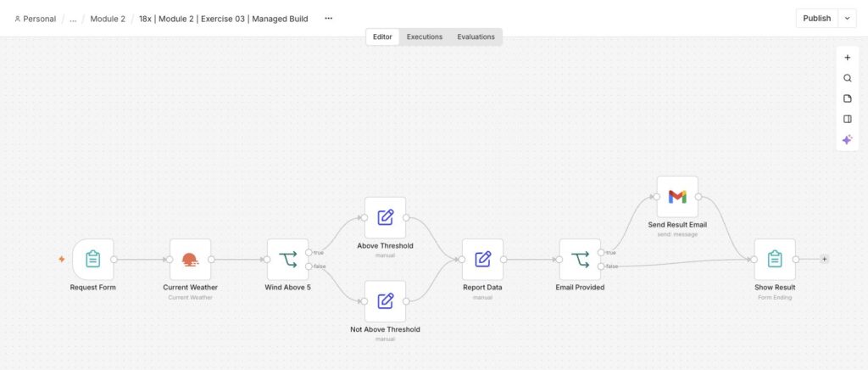
Task: Click the add node plus icon in right toolbar
Action: [x=847, y=58]
